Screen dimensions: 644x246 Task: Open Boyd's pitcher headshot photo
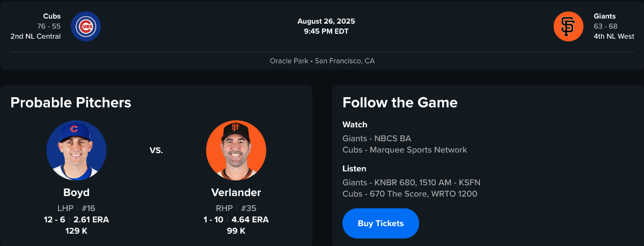[x=76, y=150]
